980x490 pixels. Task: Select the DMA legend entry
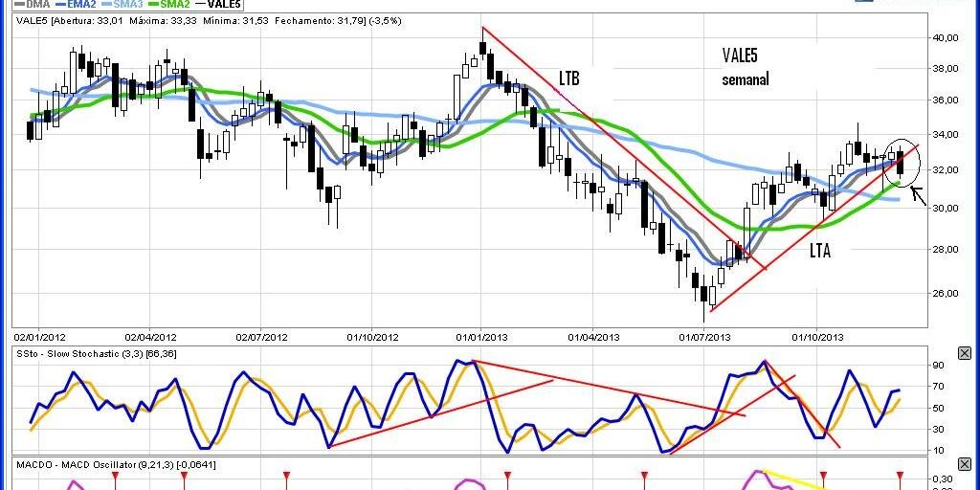30,4
